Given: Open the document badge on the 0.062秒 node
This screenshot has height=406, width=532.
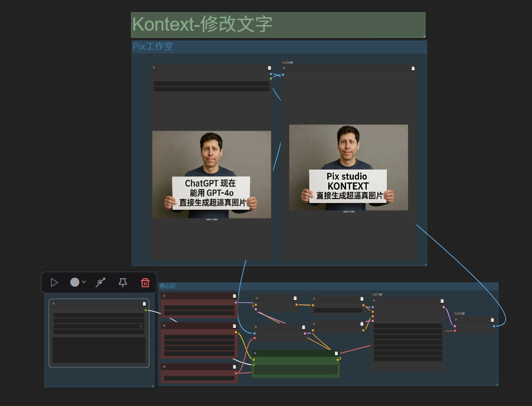Looking at the screenshot, I should (492, 320).
